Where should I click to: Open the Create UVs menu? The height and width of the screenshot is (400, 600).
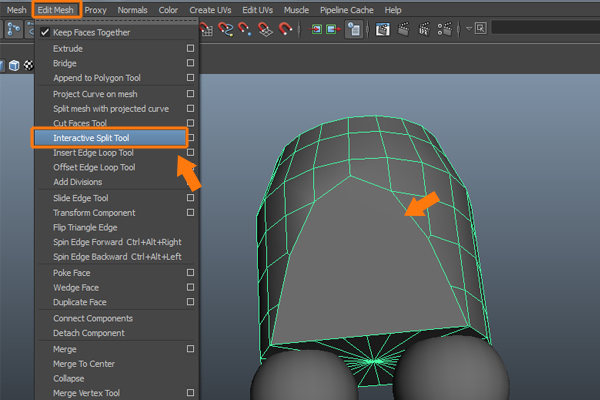(208, 9)
